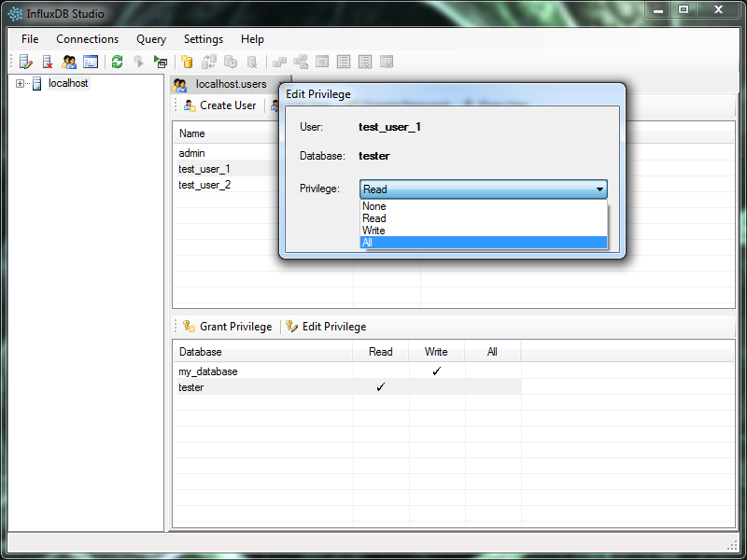Click the localhost server icon in tree

(x=36, y=84)
